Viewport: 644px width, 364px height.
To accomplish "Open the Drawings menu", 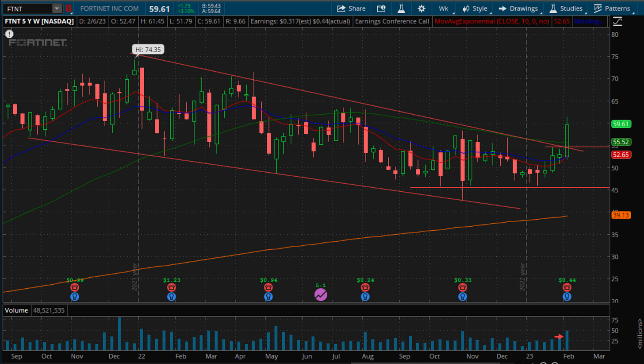I will (x=518, y=8).
